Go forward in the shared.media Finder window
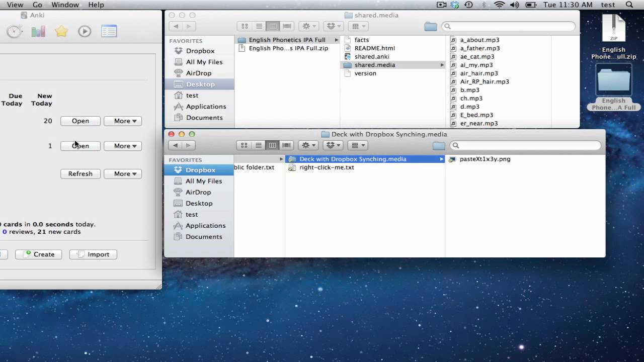Screen dimensions: 644x362 tap(189, 26)
